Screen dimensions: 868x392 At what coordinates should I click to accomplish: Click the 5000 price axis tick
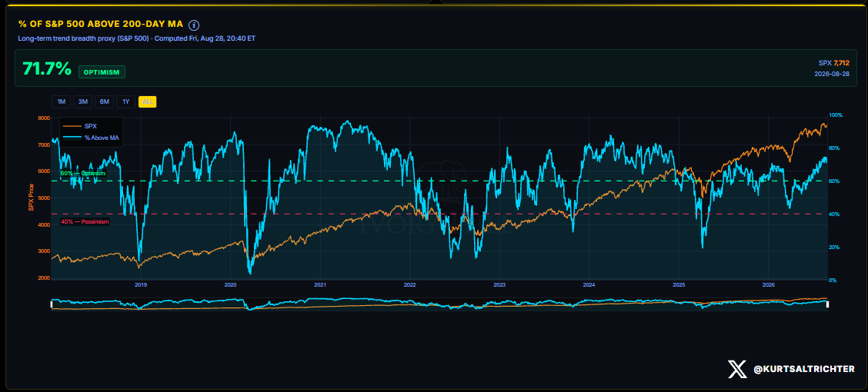44,198
